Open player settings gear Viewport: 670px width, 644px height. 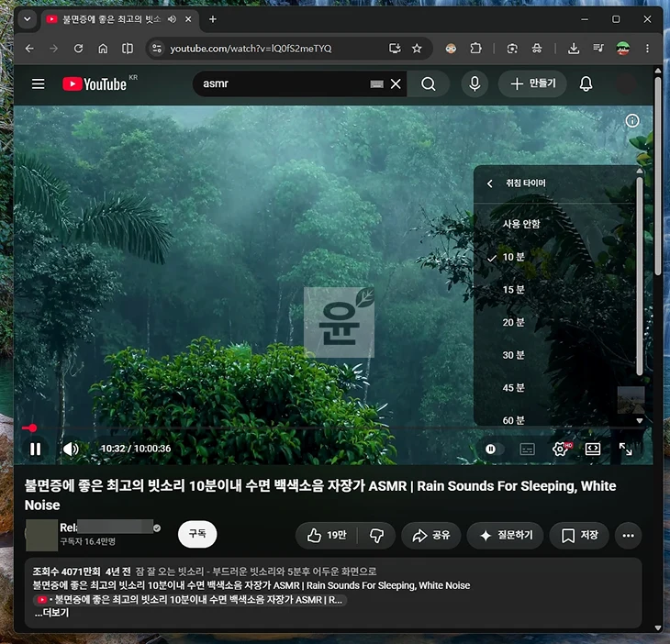[x=560, y=449]
